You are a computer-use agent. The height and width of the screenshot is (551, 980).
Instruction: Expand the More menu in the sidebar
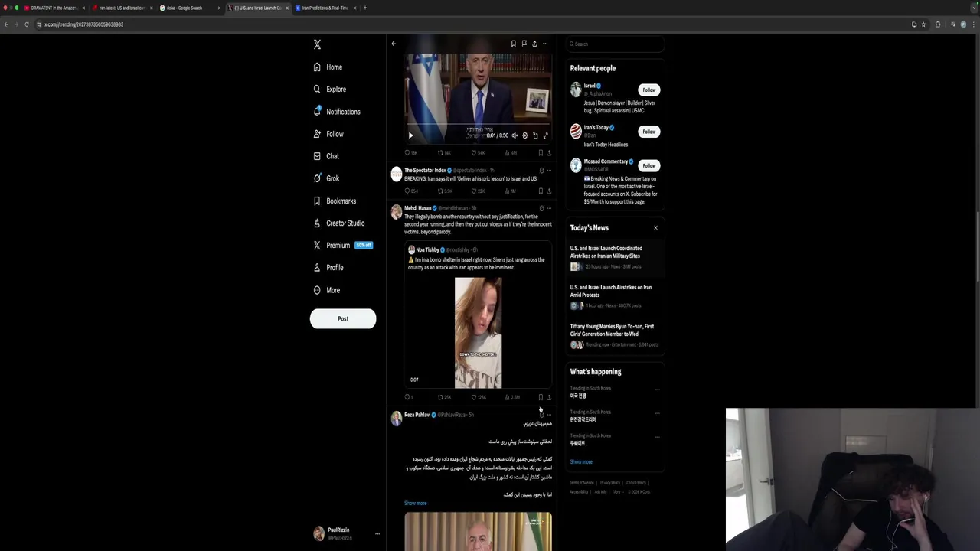click(326, 290)
